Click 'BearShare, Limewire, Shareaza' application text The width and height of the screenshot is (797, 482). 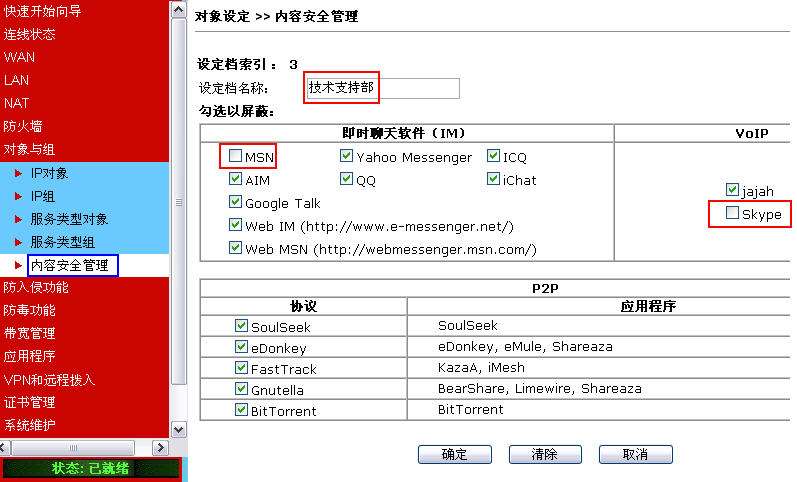coord(540,389)
